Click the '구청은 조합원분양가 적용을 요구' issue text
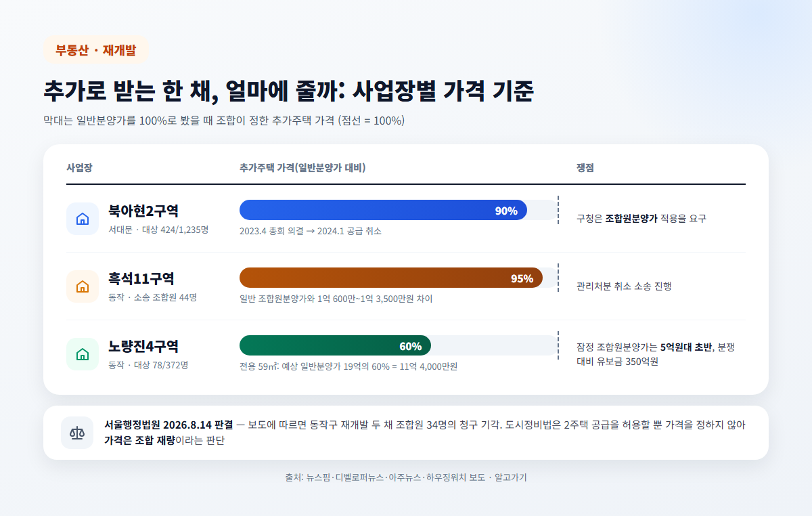This screenshot has width=812, height=516. click(x=641, y=219)
